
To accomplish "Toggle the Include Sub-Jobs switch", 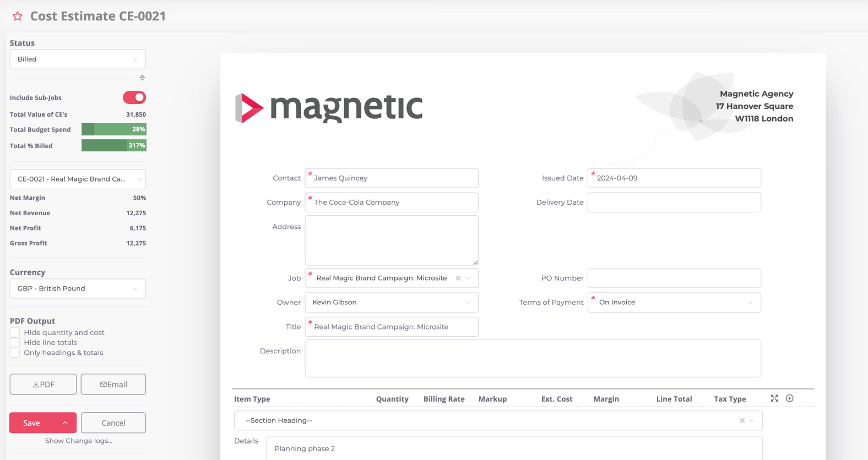I will pos(134,97).
